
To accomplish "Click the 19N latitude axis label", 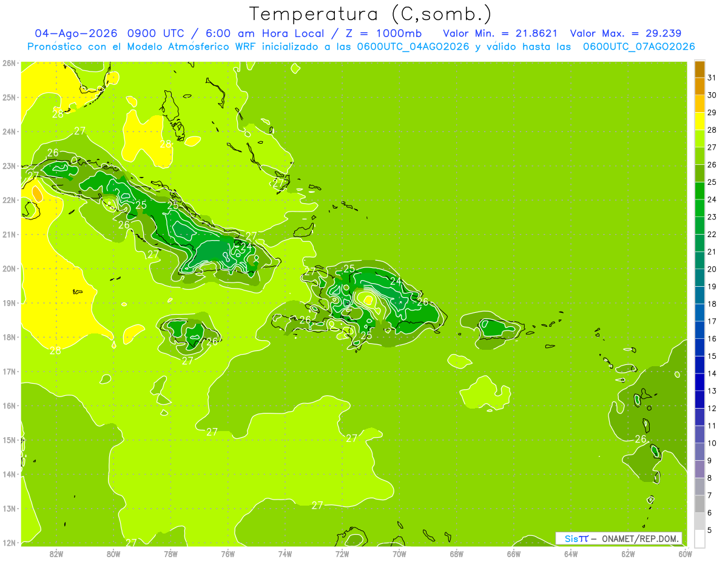I will pyautogui.click(x=9, y=303).
